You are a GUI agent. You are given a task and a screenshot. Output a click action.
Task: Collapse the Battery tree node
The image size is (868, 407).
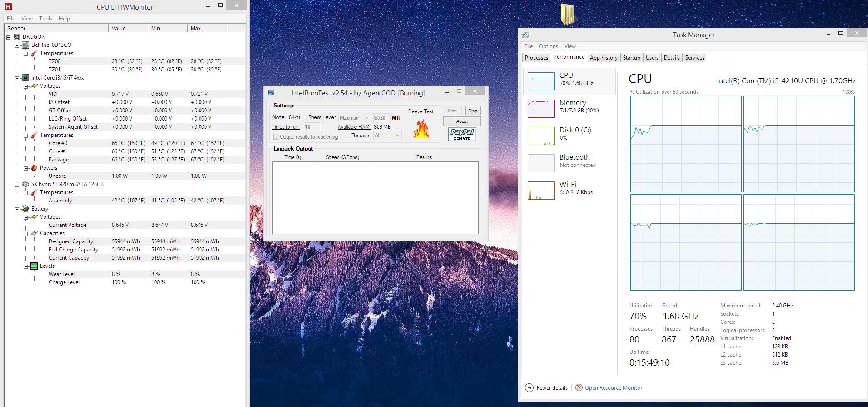17,209
